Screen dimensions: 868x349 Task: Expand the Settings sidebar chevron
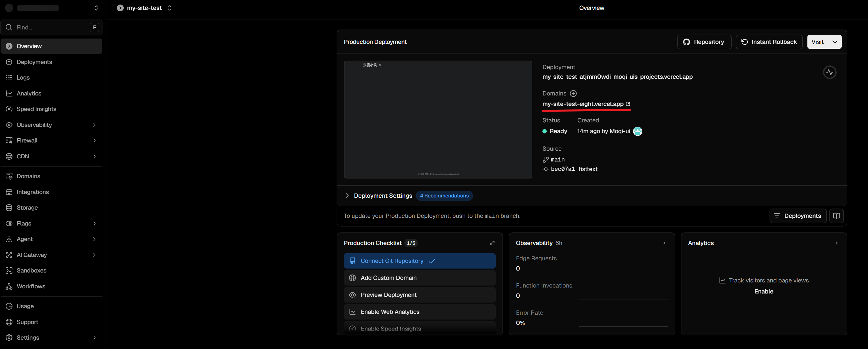[94, 338]
